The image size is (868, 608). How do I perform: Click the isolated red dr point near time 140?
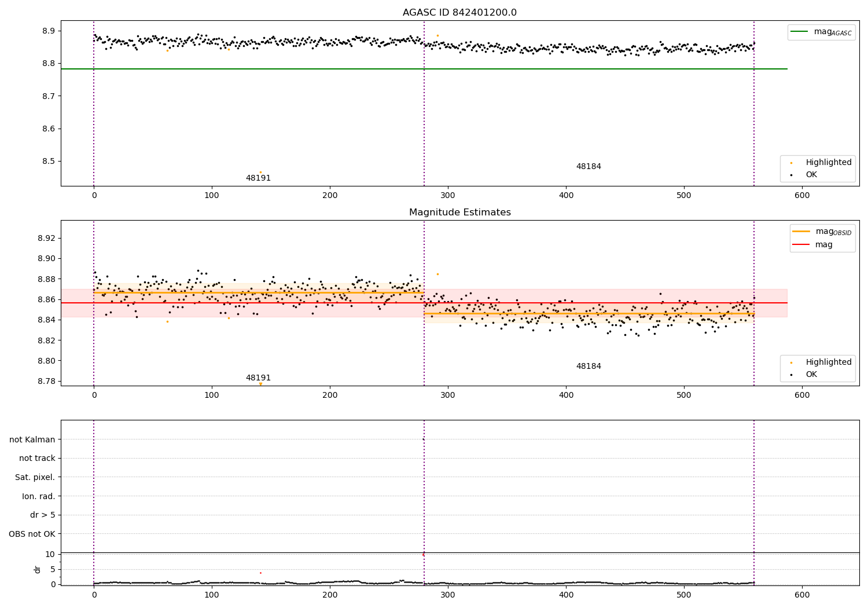pyautogui.click(x=260, y=573)
